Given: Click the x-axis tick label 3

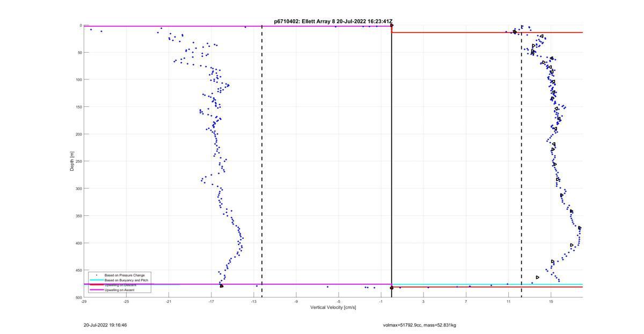Looking at the screenshot, I should 423,302.
